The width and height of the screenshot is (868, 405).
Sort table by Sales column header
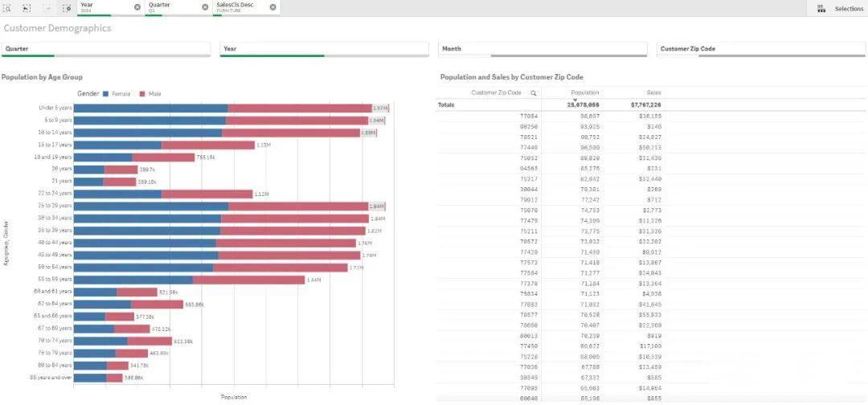[653, 93]
